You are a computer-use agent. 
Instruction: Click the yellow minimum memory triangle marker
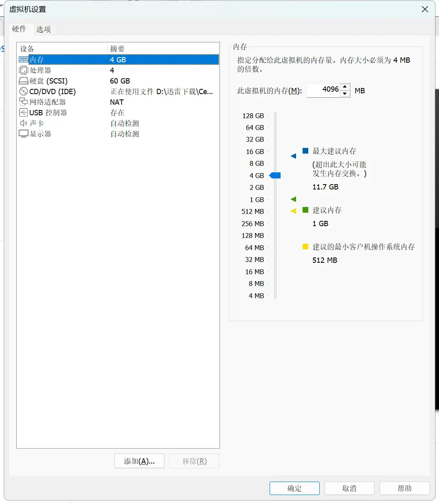293,211
